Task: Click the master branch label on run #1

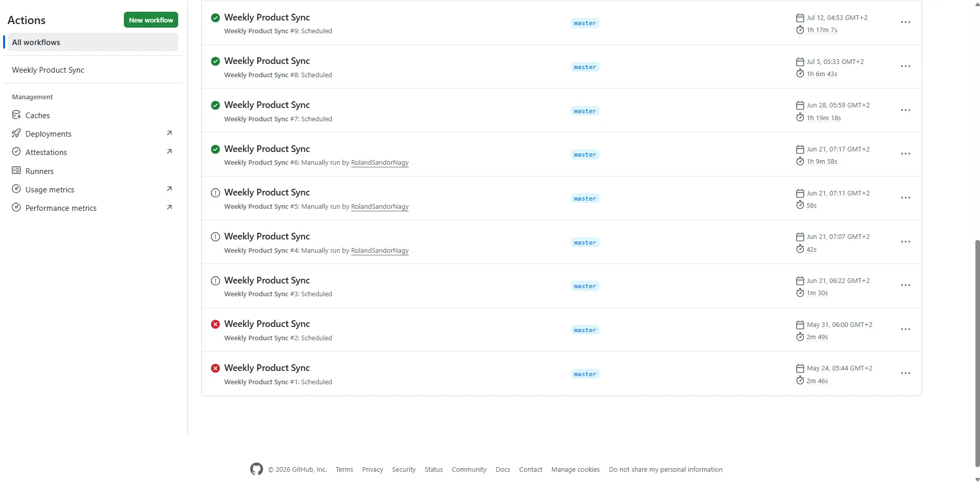Action: click(585, 374)
